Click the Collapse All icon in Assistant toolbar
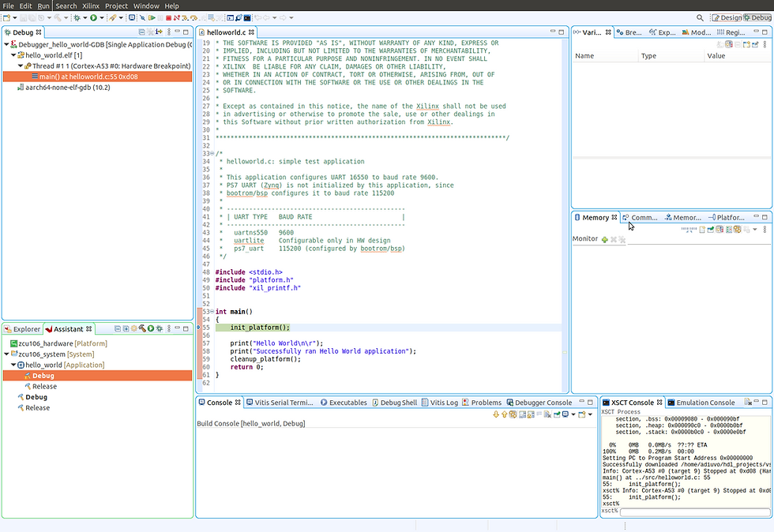 (x=118, y=328)
